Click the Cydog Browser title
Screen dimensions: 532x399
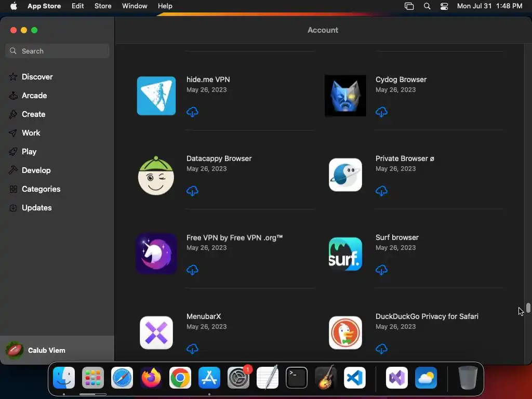pos(401,79)
